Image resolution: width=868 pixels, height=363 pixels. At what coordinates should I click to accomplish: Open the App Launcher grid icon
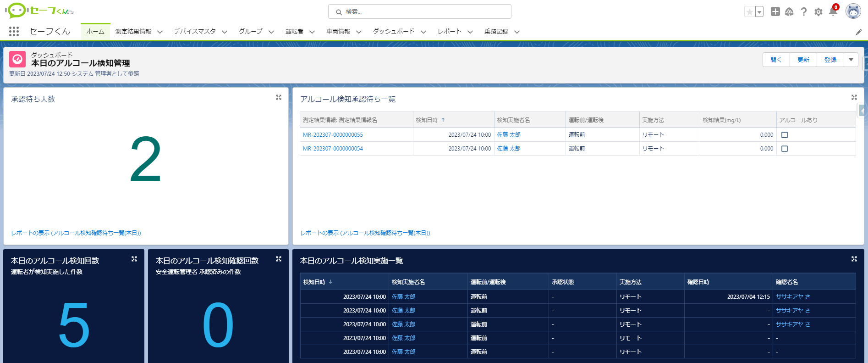click(14, 31)
